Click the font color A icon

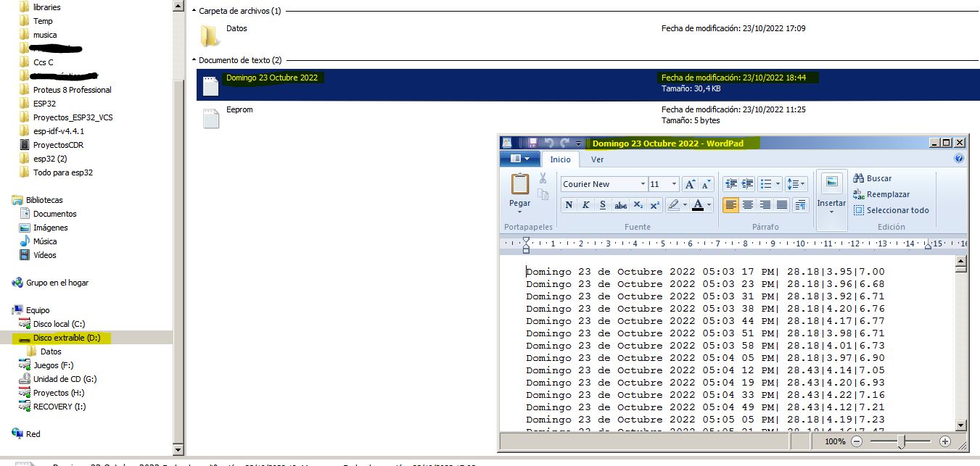698,205
